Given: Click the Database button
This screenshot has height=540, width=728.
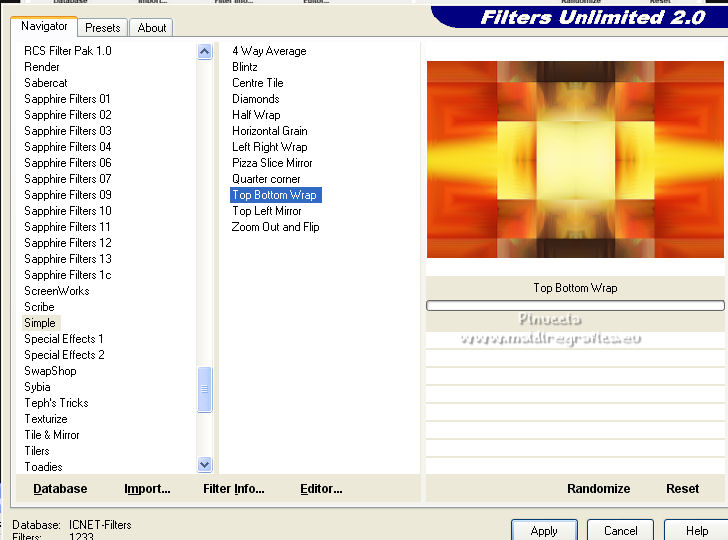Looking at the screenshot, I should (x=60, y=489).
